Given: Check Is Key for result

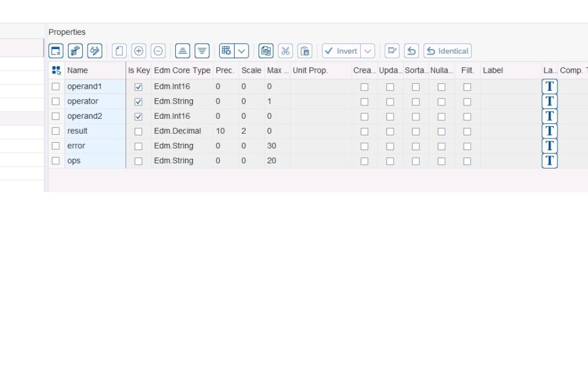Looking at the screenshot, I should pyautogui.click(x=138, y=132).
